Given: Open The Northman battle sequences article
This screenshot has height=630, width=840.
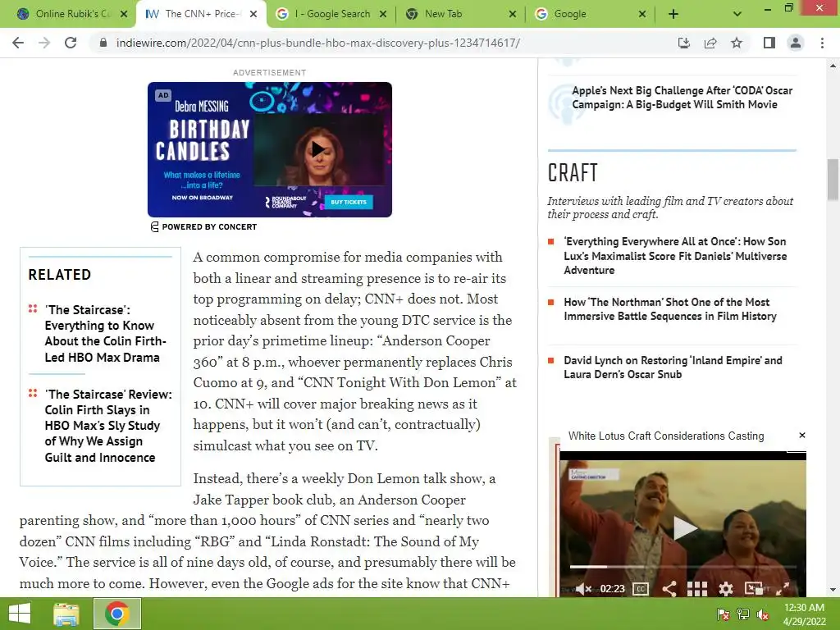Looking at the screenshot, I should click(x=669, y=309).
